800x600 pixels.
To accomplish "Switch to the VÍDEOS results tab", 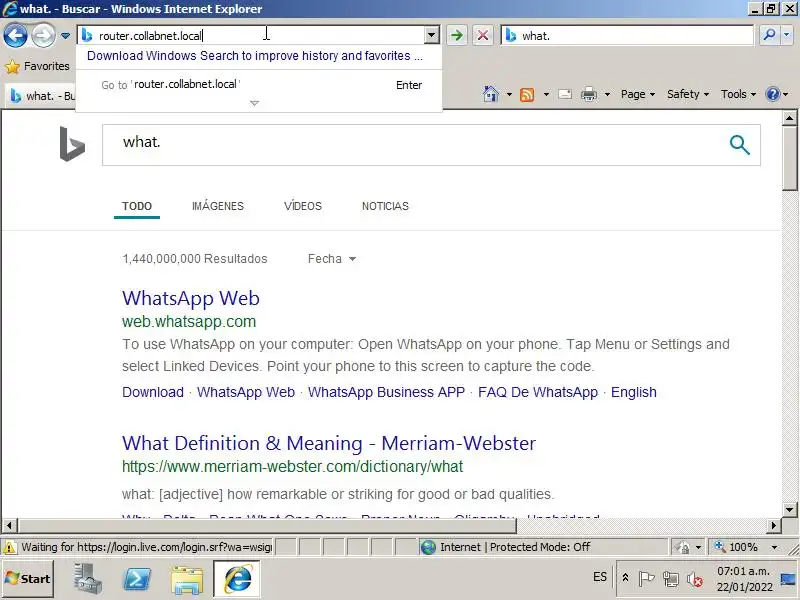I will click(303, 206).
